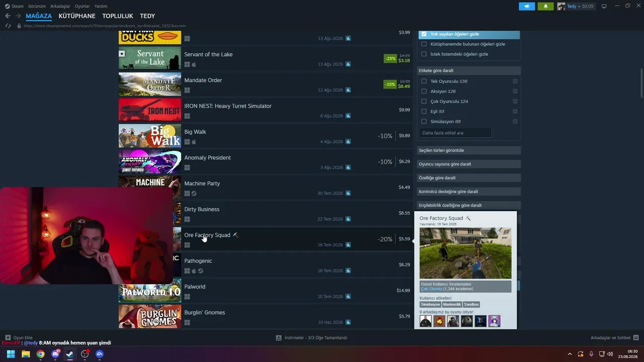
Task: Open the Görünüm menu
Action: 37,7
